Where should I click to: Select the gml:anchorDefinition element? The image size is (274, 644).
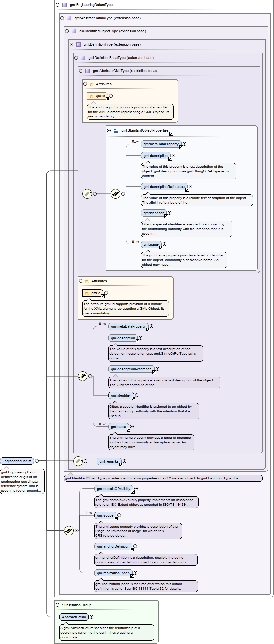click(113, 546)
